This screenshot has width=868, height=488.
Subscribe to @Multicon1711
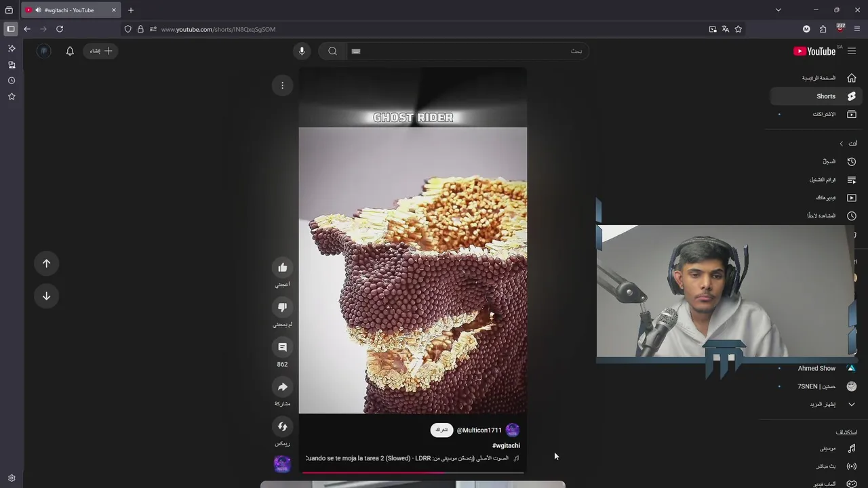[441, 430]
